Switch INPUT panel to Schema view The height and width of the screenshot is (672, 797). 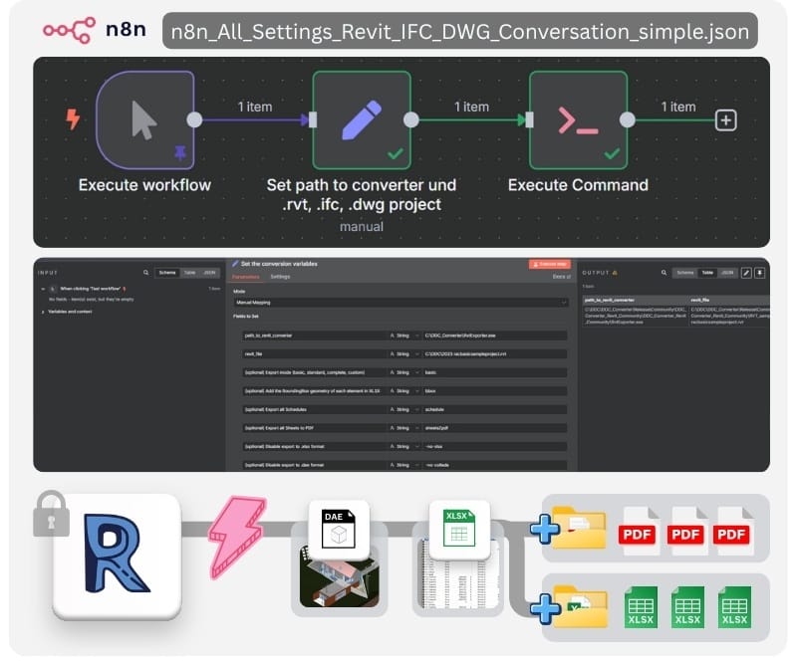click(x=167, y=273)
